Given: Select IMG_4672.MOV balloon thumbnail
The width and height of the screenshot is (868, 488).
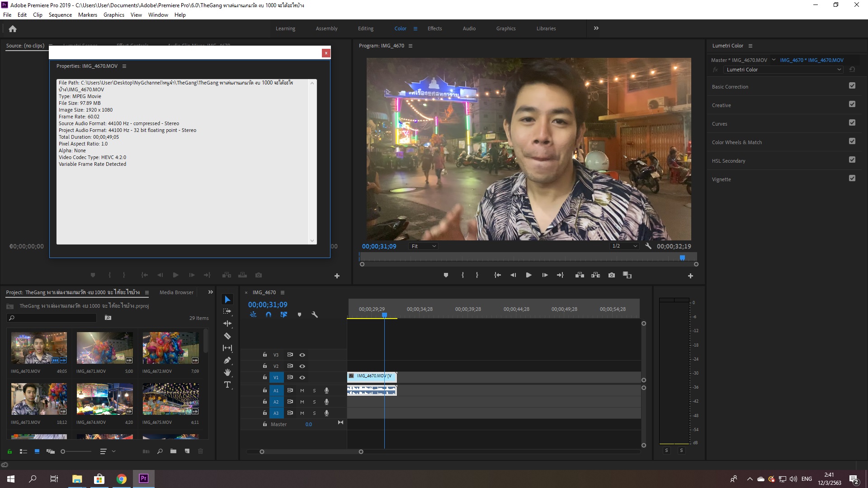Looking at the screenshot, I should point(170,348).
